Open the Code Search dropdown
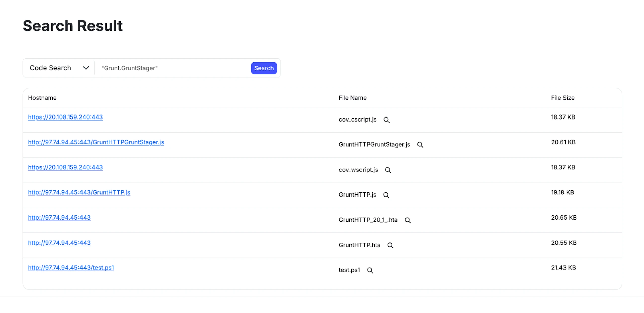Viewport: 644px width, 313px height. tap(59, 68)
